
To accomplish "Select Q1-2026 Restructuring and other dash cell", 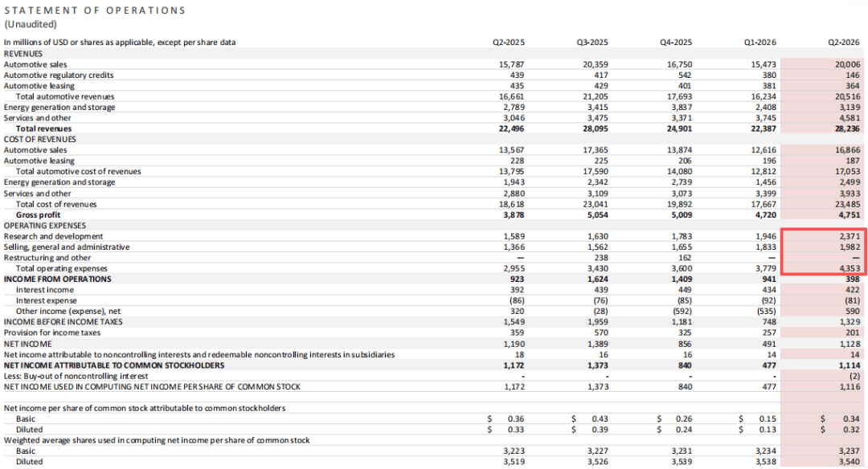I will (772, 258).
